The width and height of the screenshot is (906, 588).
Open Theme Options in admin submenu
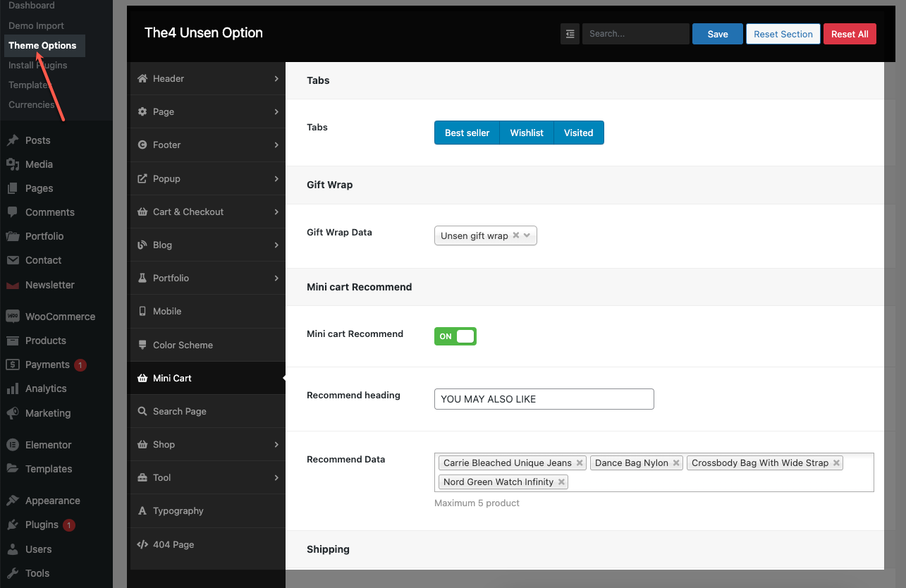click(x=42, y=45)
